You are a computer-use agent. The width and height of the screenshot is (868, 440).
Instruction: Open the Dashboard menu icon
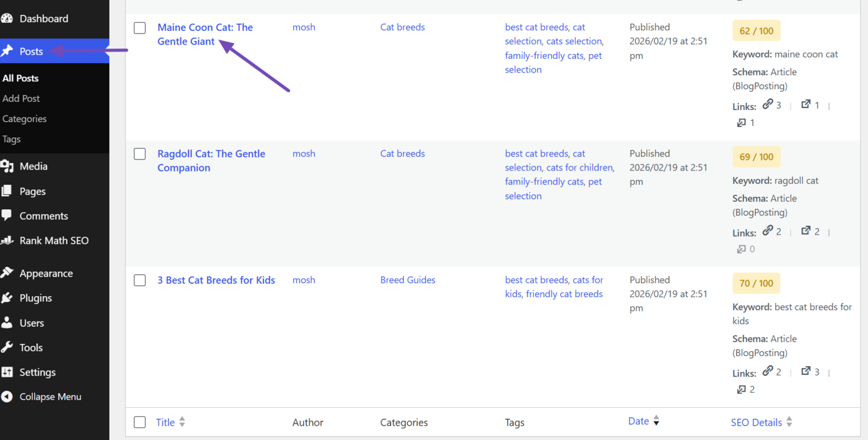7,19
